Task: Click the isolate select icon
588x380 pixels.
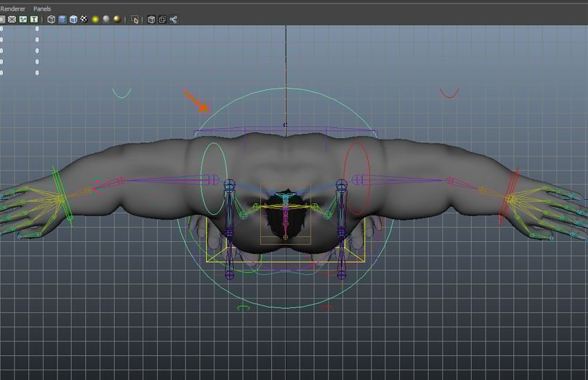Action: click(x=135, y=19)
